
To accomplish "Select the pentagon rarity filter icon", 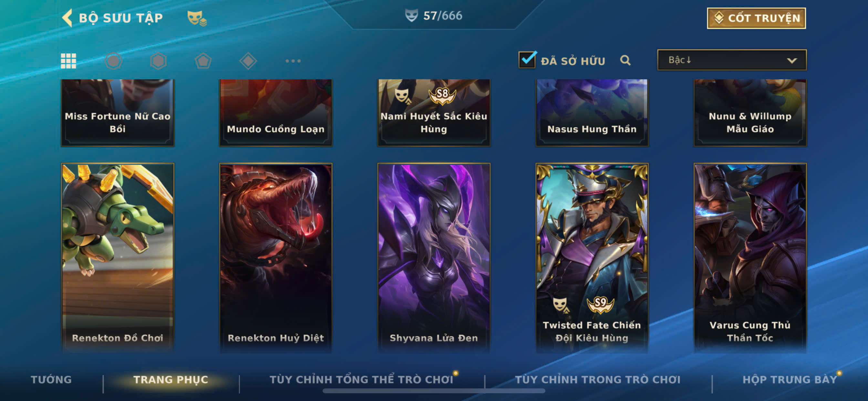I will pos(203,61).
